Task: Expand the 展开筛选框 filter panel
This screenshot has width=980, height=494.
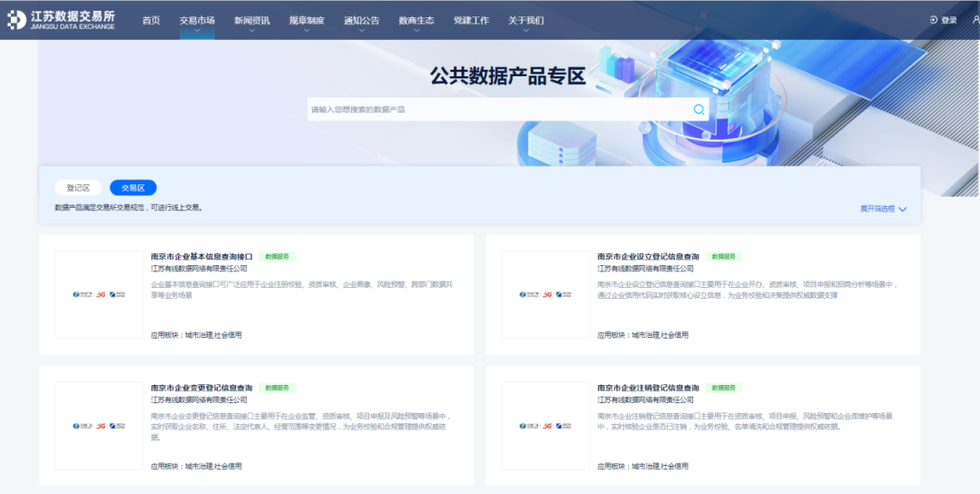Action: [883, 209]
